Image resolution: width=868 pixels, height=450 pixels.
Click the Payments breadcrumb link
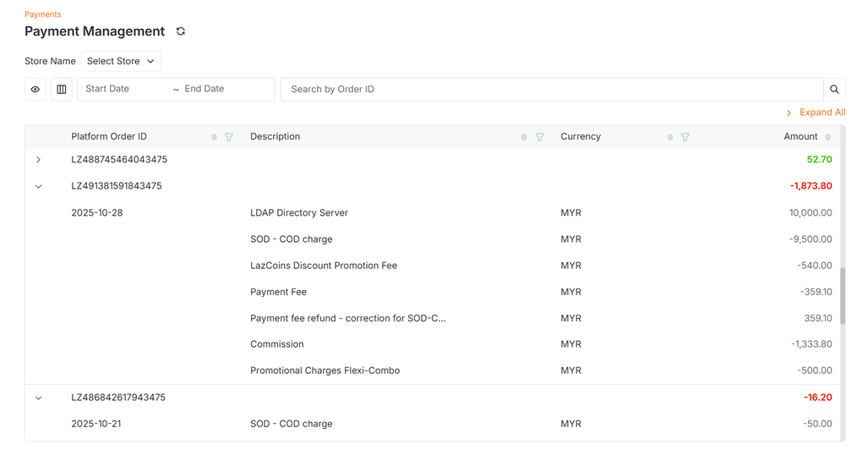tap(42, 14)
